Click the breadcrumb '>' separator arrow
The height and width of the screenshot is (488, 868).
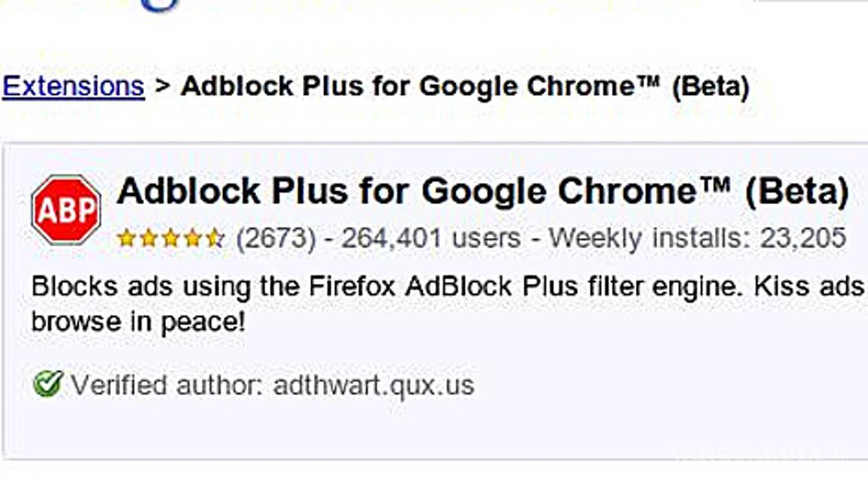pos(162,87)
